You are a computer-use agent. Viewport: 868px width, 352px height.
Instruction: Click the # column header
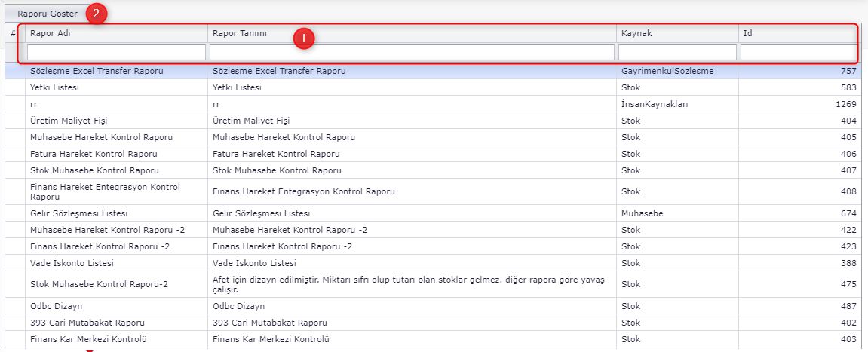click(14, 33)
